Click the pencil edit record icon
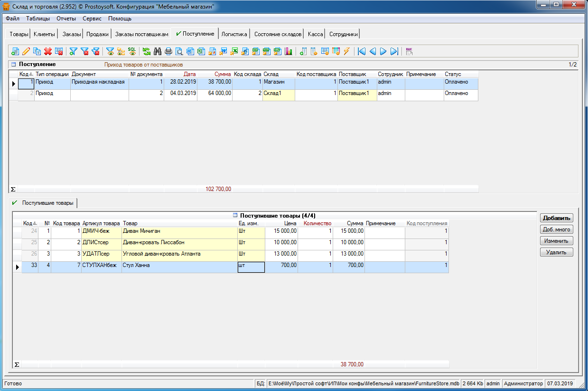The height and width of the screenshot is (391, 588). 26,51
